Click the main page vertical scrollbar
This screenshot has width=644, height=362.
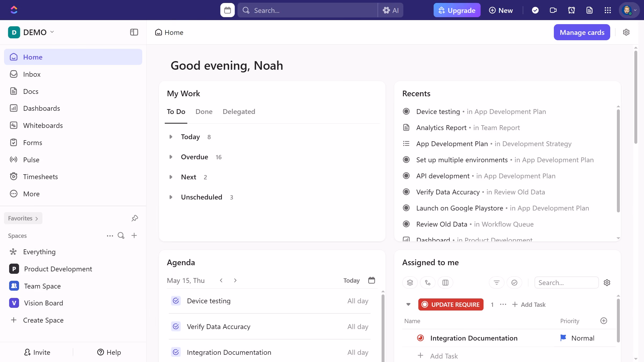(636, 97)
